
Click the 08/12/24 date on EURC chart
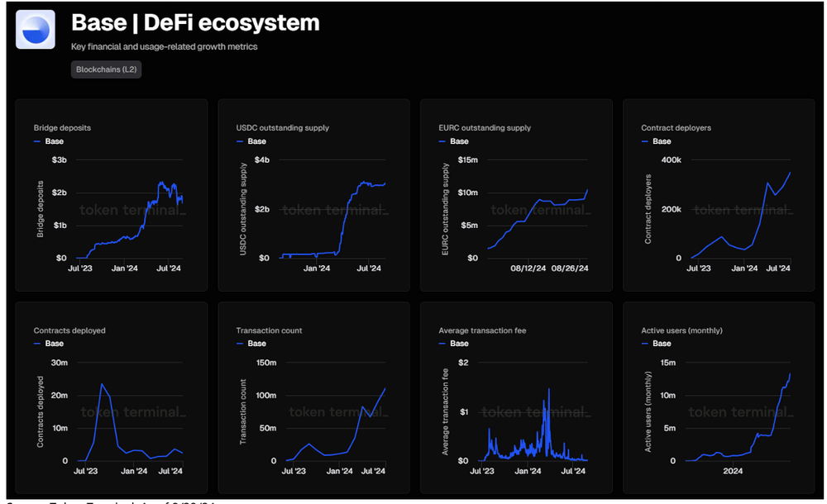528,269
